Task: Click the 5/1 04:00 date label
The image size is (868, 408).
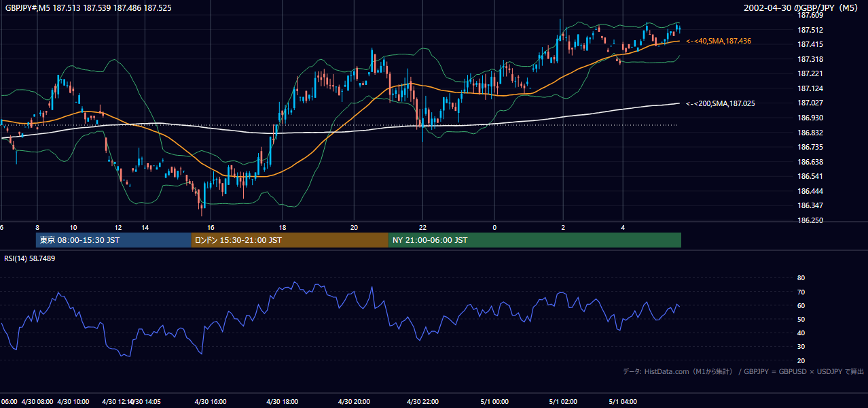Action: (x=623, y=402)
